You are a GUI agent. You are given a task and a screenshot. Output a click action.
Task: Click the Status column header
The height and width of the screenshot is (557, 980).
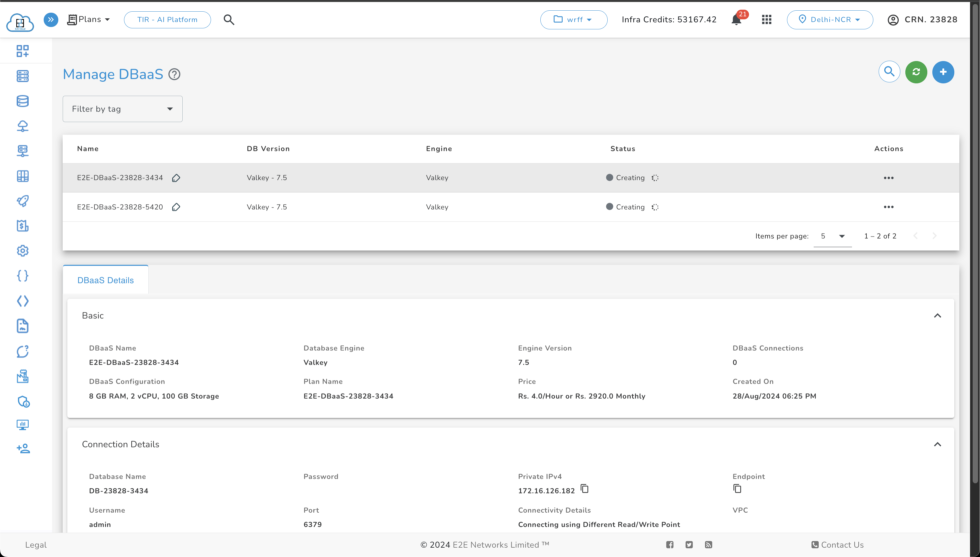click(x=623, y=149)
